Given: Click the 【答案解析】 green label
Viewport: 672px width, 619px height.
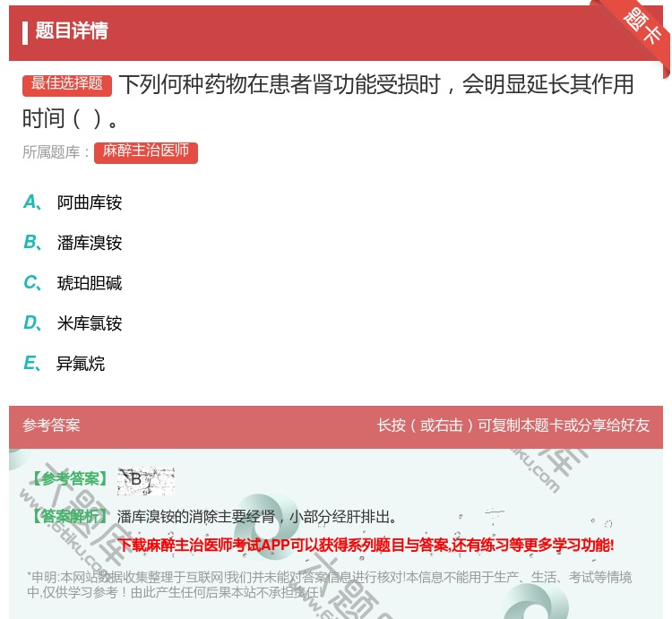Looking at the screenshot, I should tap(71, 517).
